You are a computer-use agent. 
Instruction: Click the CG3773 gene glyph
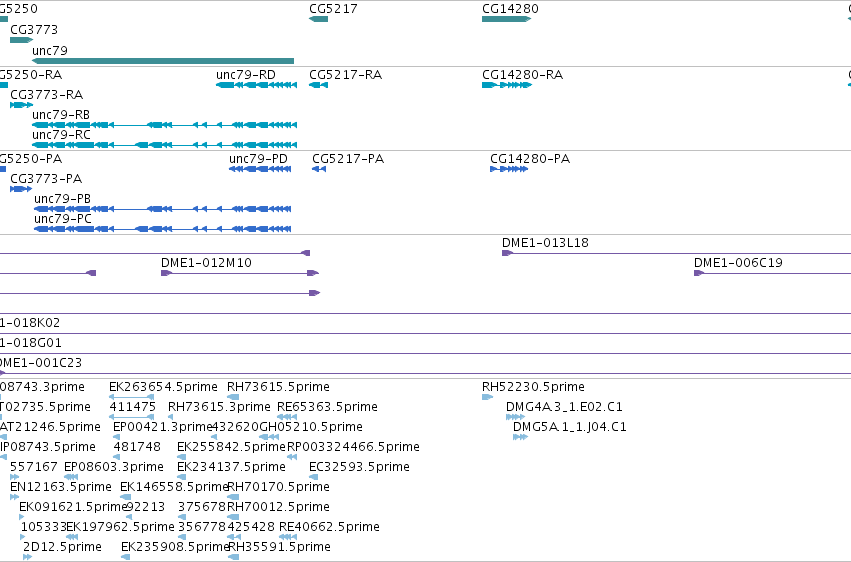(22, 40)
